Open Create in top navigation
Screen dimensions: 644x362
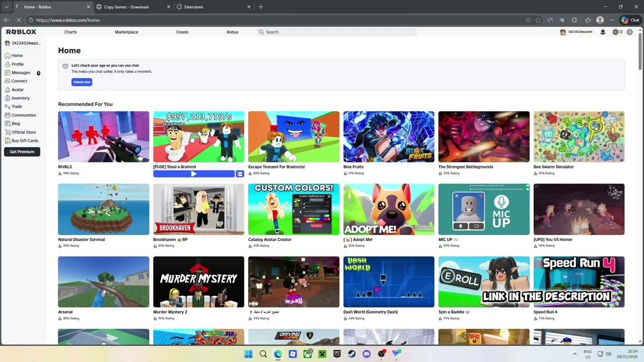pyautogui.click(x=182, y=32)
